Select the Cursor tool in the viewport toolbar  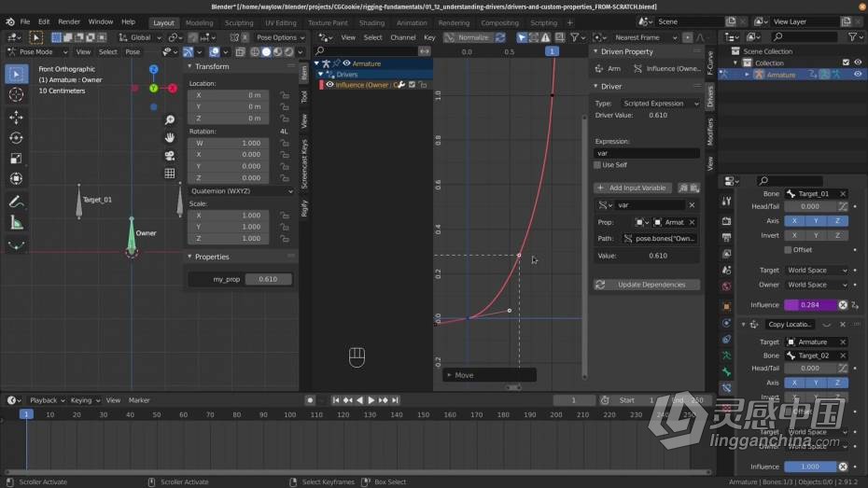[x=16, y=94]
